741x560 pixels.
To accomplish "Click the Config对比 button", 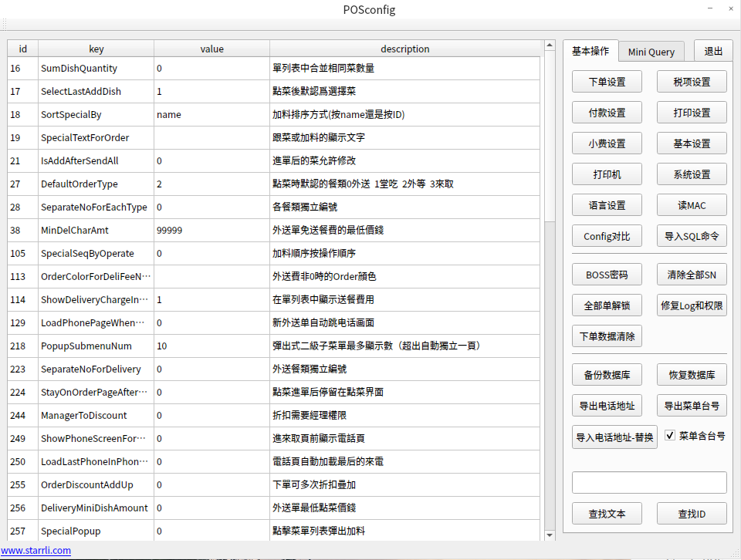I will [607, 236].
